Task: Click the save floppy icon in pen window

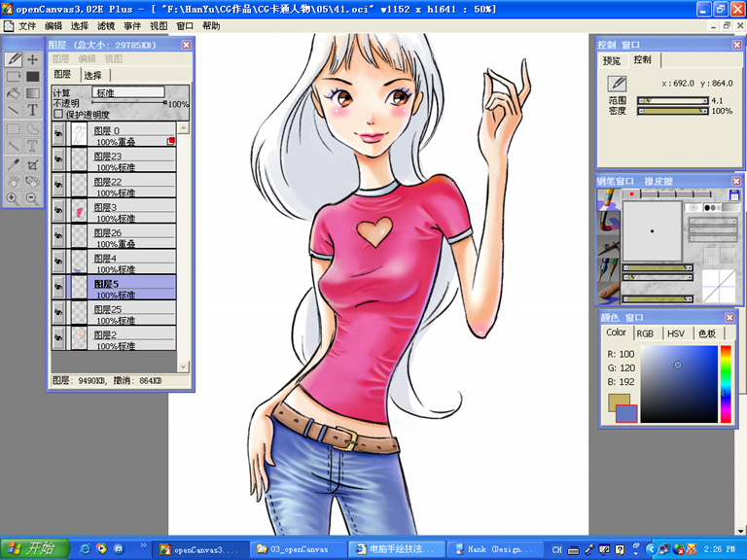Action: point(734,194)
